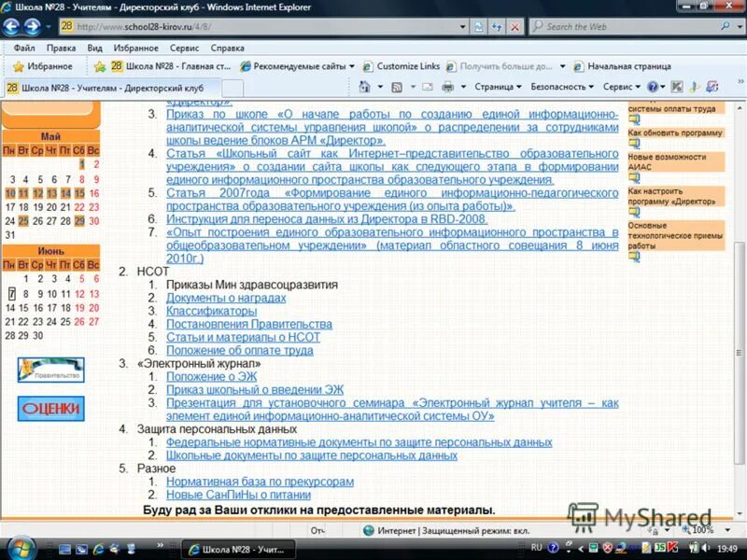Open the 'Нормативная база по прекурсорам' link
The width and height of the screenshot is (747, 560).
[260, 482]
